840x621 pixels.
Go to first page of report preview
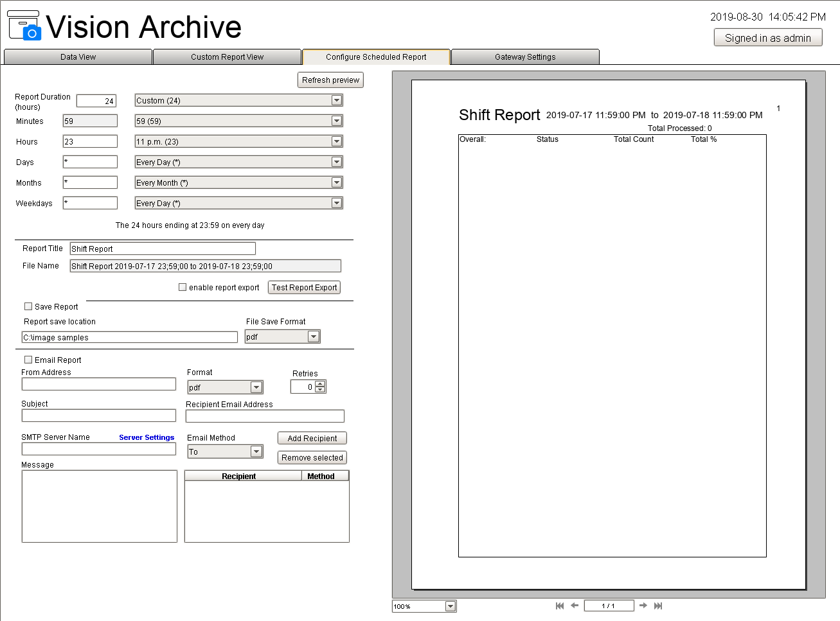559,606
